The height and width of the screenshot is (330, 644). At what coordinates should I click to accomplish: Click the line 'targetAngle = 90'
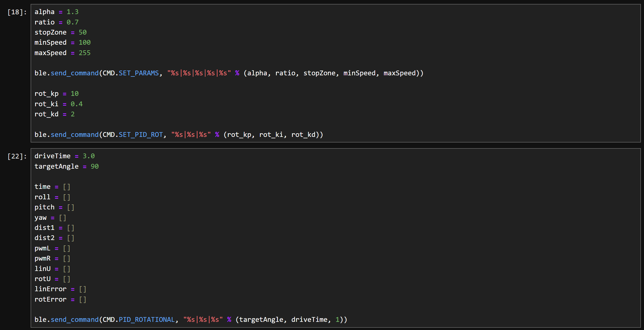(x=67, y=166)
